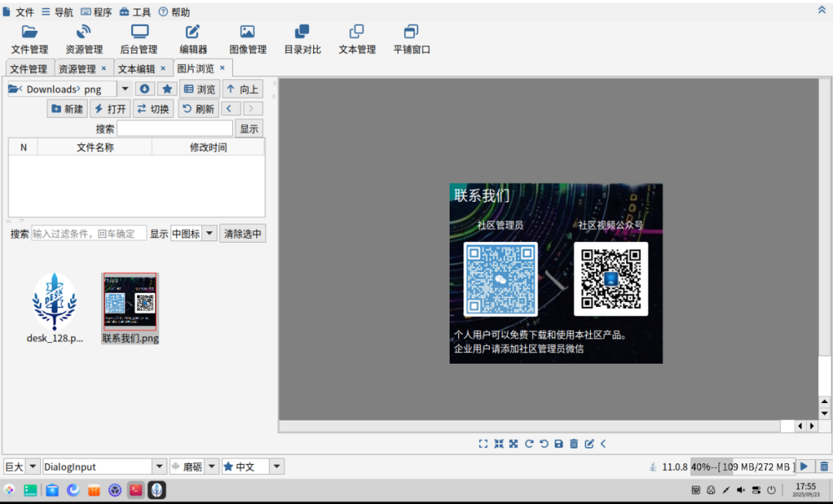
Task: Switch to the 文本编辑 tab
Action: [x=137, y=69]
